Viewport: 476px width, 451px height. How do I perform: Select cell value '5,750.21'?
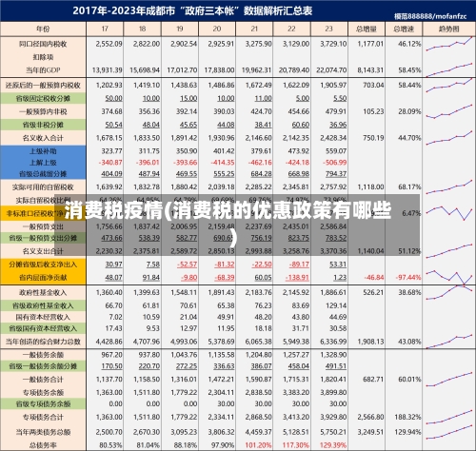333,432
